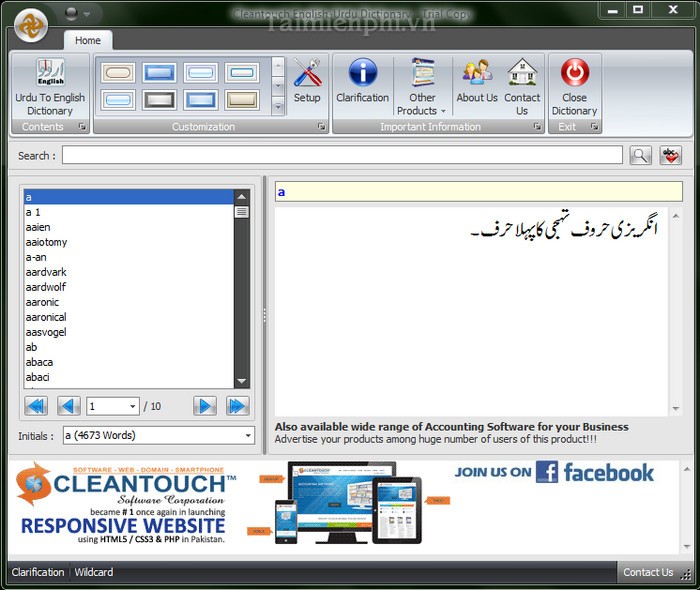Screen dimensions: 700x590
Task: Open the quick access toolbar dropdown
Action: tap(87, 14)
